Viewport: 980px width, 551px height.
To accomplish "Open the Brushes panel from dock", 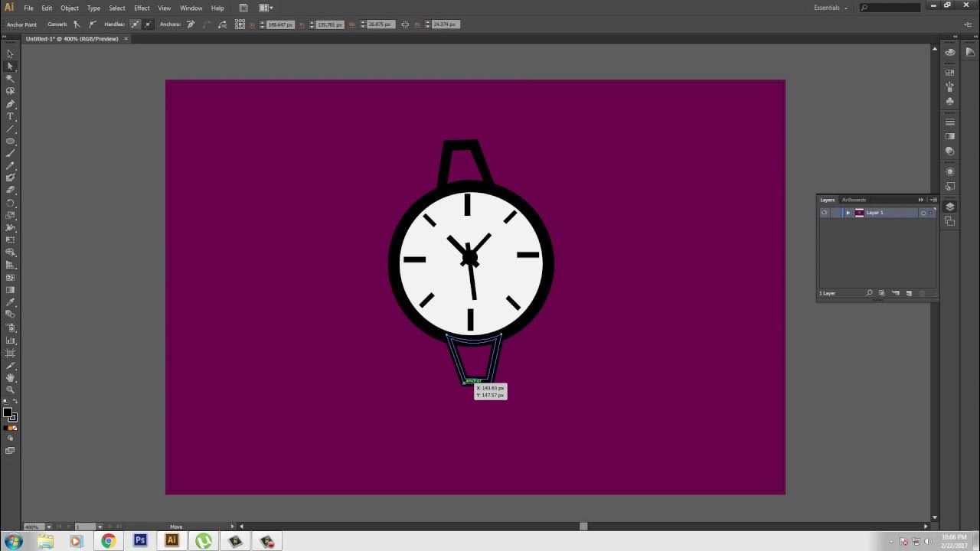I will tap(950, 87).
